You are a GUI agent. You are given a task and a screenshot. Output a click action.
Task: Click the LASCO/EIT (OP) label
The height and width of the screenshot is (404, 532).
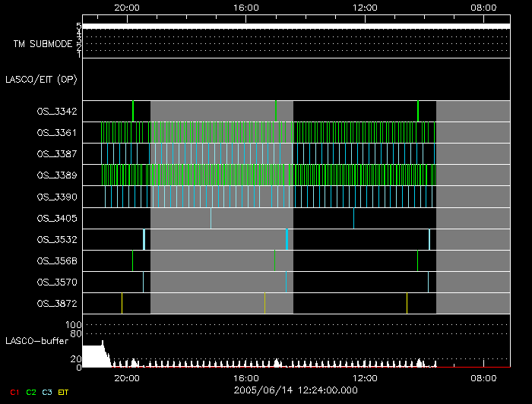point(41,80)
